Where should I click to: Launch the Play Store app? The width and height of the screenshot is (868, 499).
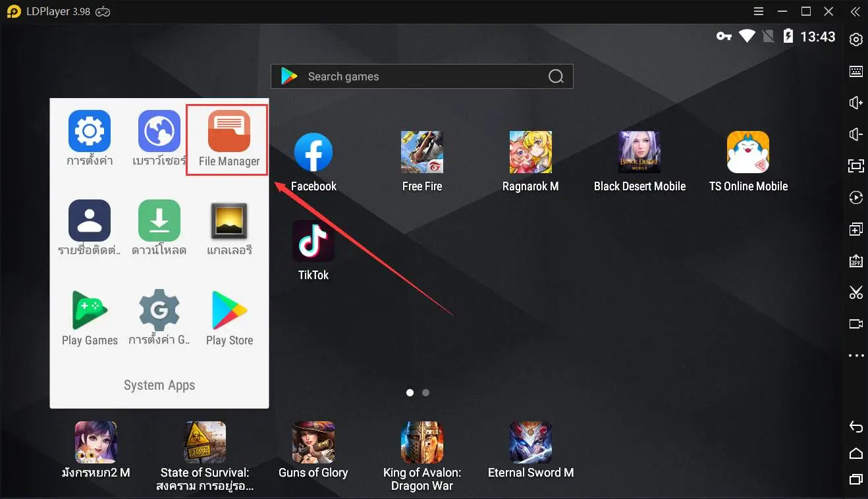click(x=229, y=319)
